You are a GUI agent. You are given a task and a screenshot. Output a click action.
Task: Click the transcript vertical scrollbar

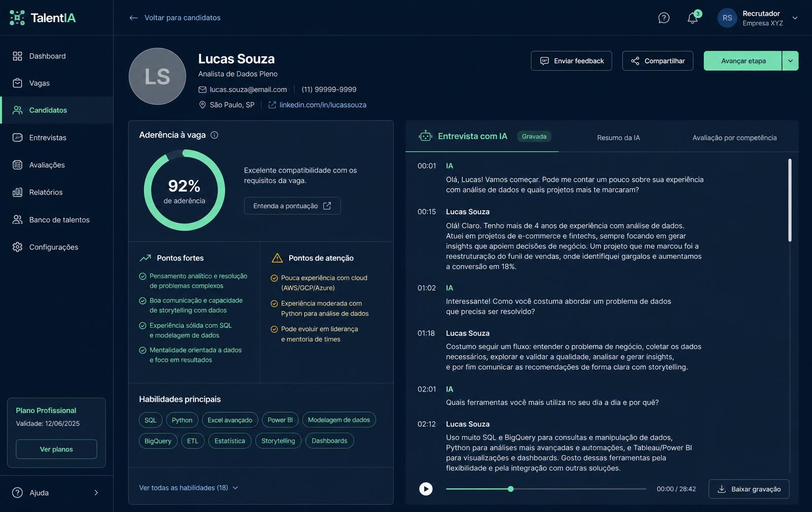pos(790,200)
